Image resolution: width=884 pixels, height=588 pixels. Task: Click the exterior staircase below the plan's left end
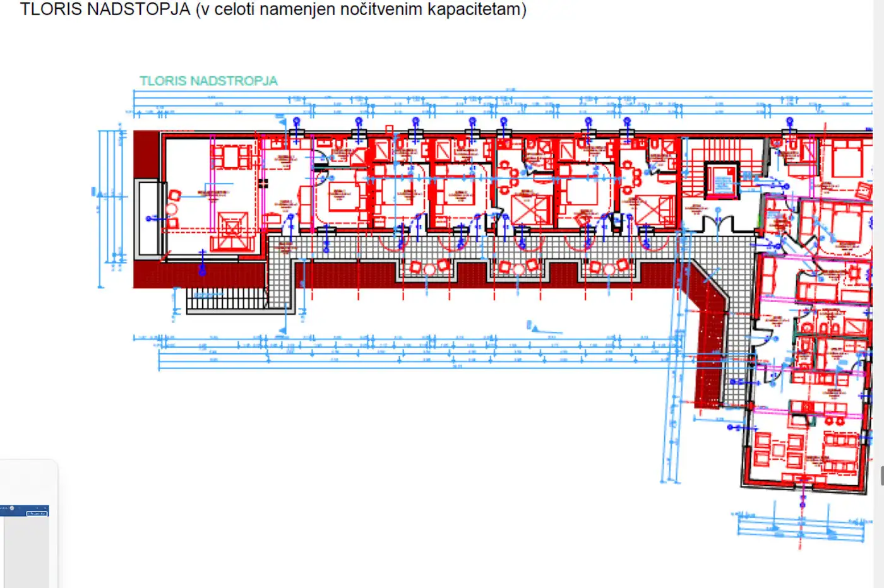(x=227, y=300)
